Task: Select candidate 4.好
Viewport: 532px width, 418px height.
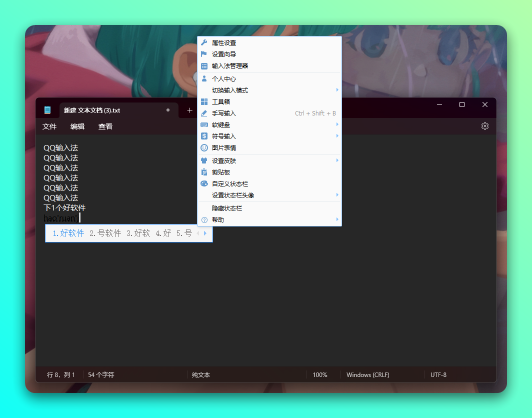Action: point(163,233)
